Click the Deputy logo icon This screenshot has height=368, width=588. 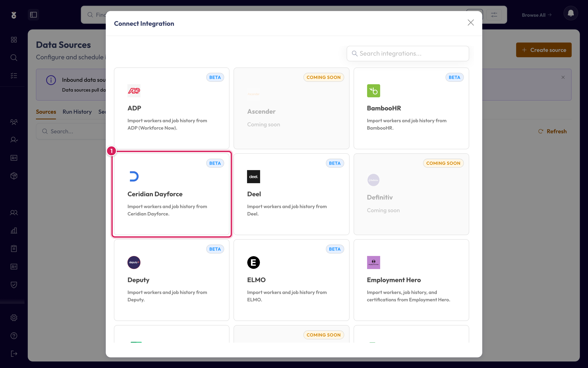coord(134,262)
